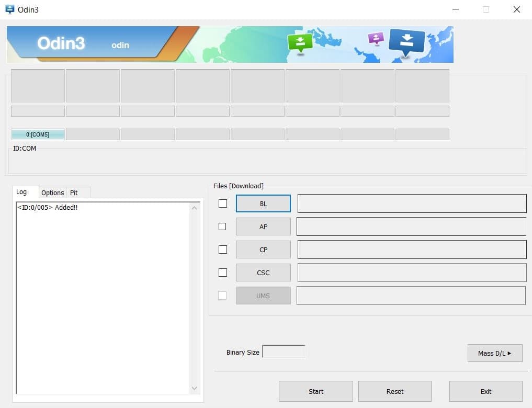Click the '<ID:0/005> Added!!' log entry
The image size is (532, 408).
48,208
